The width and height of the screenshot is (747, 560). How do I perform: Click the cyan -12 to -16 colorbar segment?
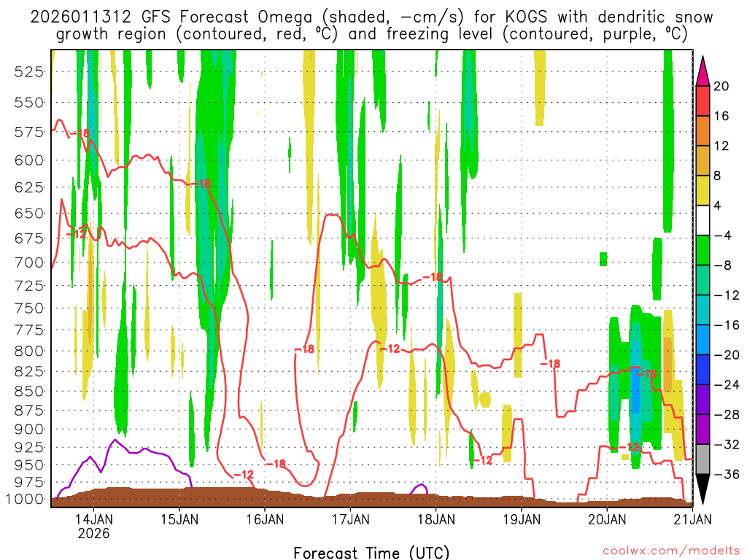point(703,310)
